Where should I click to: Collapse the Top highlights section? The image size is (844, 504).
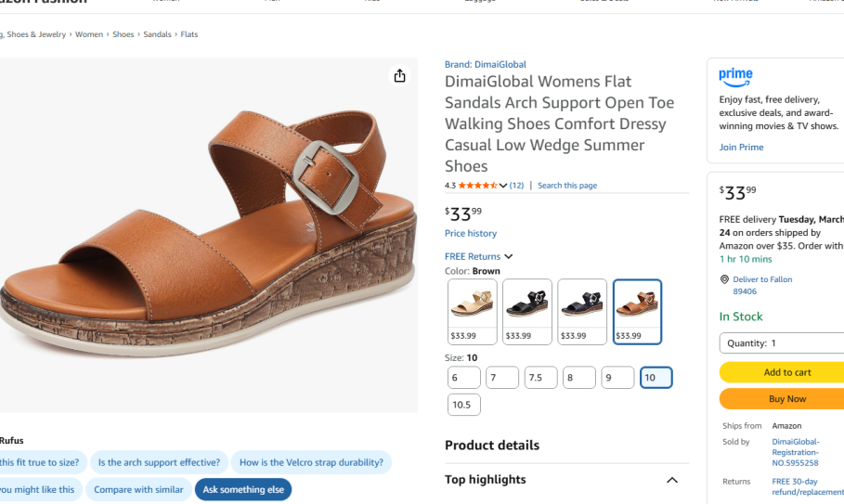pos(671,480)
